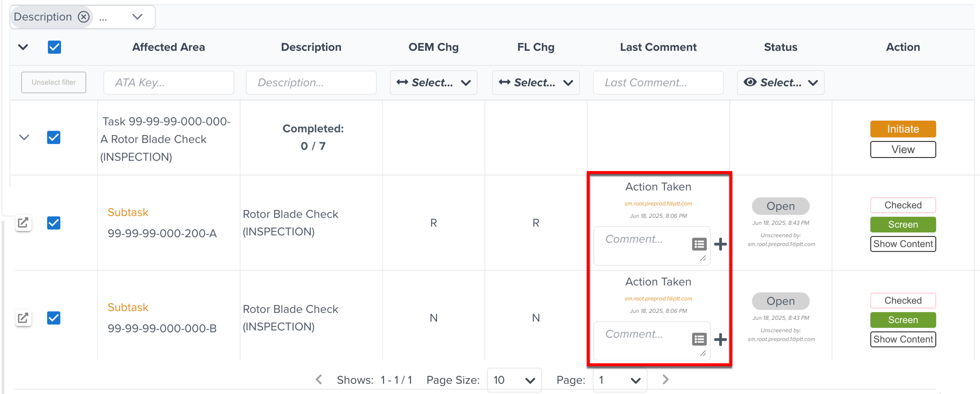Uncheck the Rotor Blade Check task row checkbox
980x394 pixels.
(x=54, y=138)
